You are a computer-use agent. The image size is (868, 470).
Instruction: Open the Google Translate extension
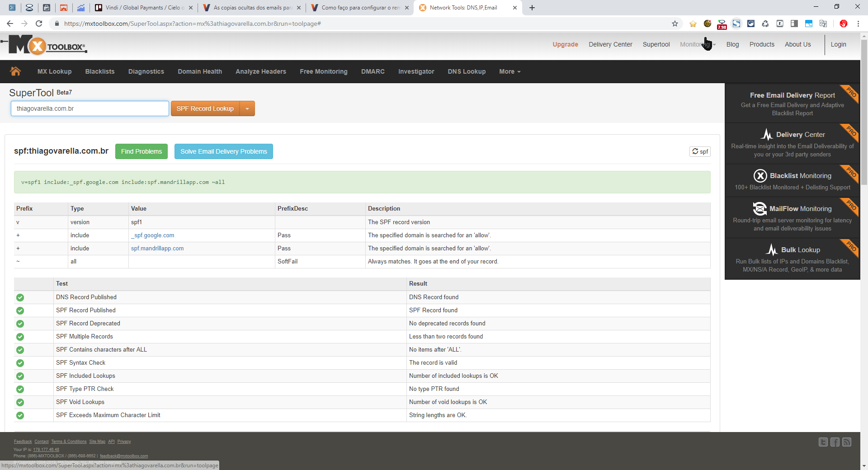[x=823, y=23]
